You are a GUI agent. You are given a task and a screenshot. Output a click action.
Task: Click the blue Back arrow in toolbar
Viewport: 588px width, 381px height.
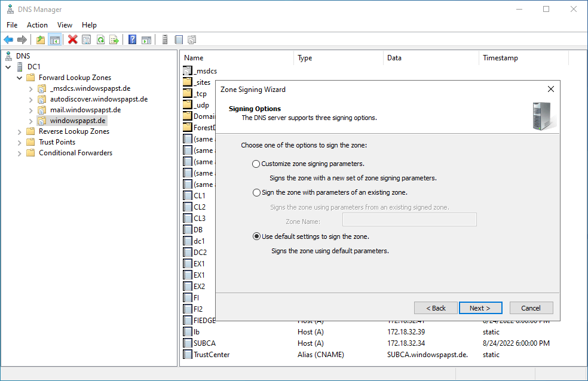tap(8, 40)
